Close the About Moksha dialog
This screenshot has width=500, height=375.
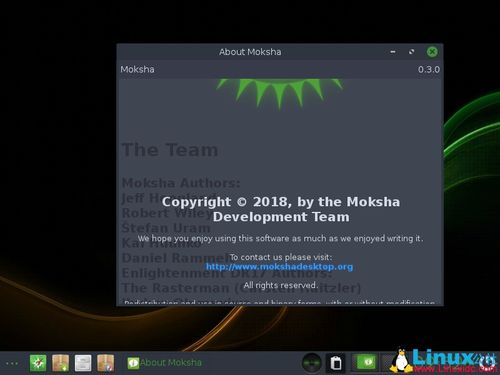432,52
